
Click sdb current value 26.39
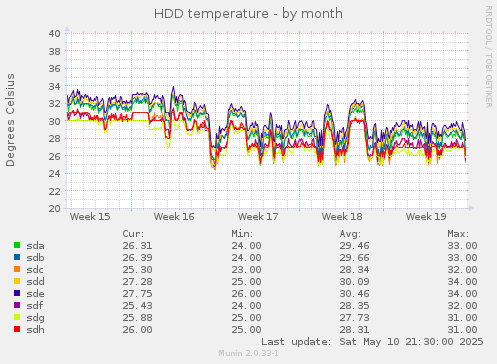[x=137, y=258]
